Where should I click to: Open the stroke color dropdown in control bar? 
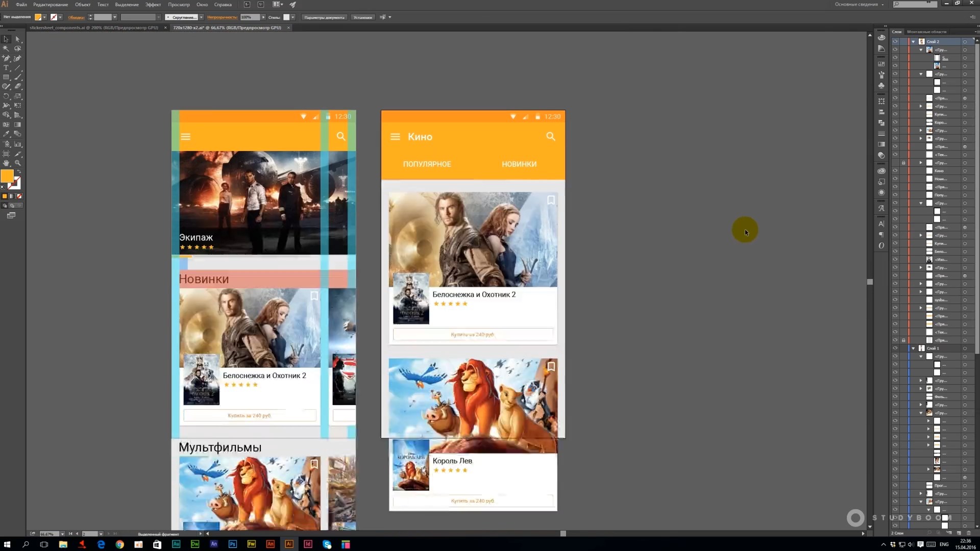[x=60, y=17]
